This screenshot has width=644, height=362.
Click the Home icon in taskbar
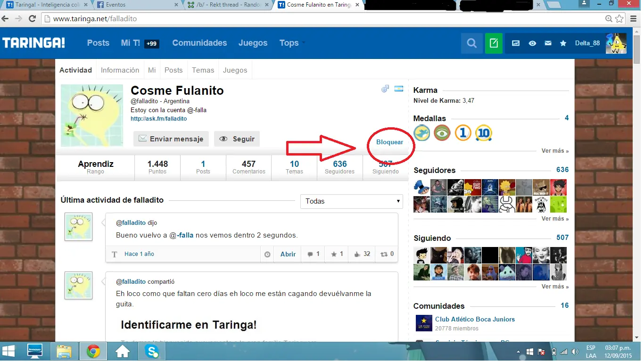123,351
